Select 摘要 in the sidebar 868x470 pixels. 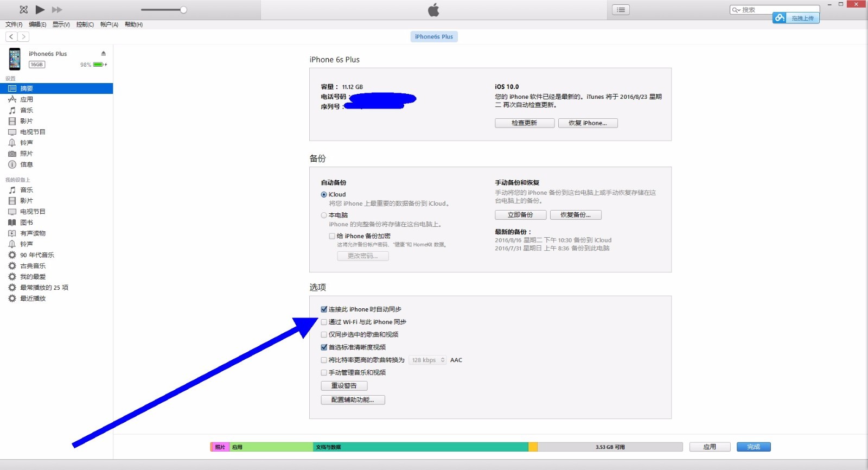tap(56, 88)
